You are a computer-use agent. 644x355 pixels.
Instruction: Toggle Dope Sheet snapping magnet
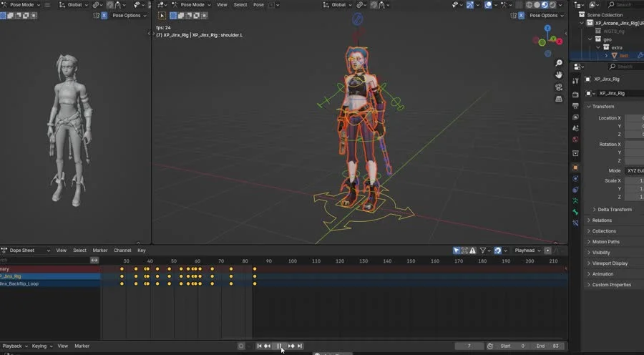point(497,251)
